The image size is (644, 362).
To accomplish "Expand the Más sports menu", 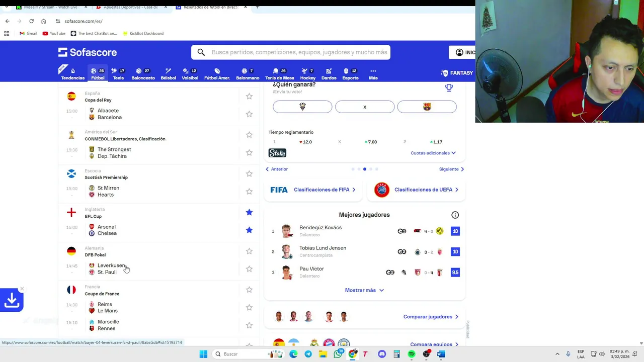I will 373,74.
